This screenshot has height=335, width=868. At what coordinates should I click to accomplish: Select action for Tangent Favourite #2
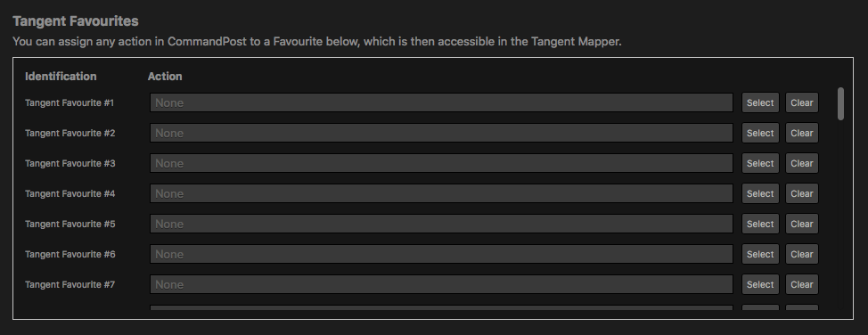point(760,133)
